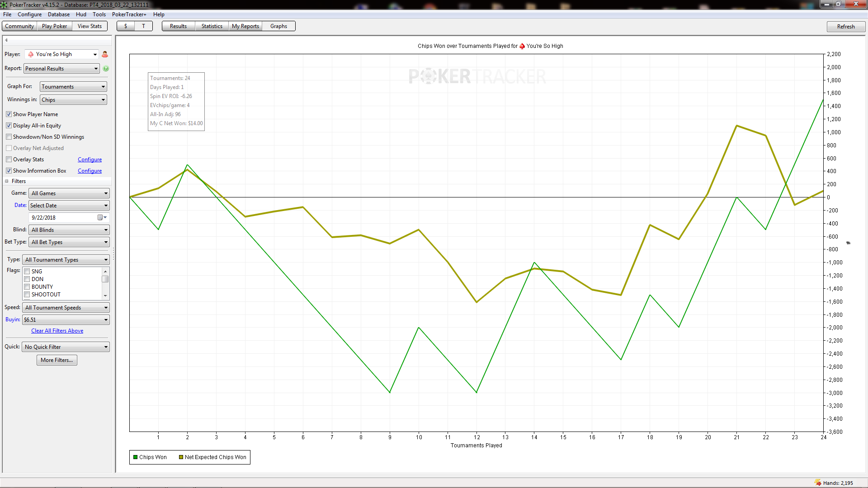Screen dimensions: 868x488
Task: Click the Flags list scrollbar thumb
Action: click(105, 279)
